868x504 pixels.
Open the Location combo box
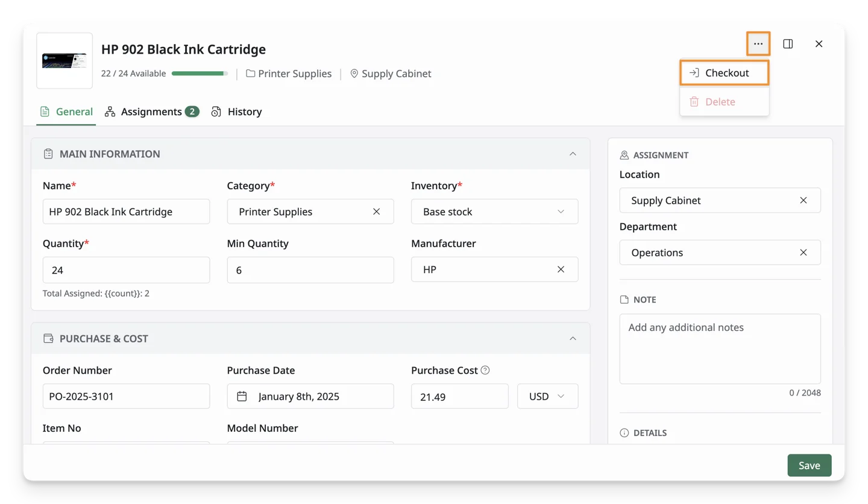(720, 200)
